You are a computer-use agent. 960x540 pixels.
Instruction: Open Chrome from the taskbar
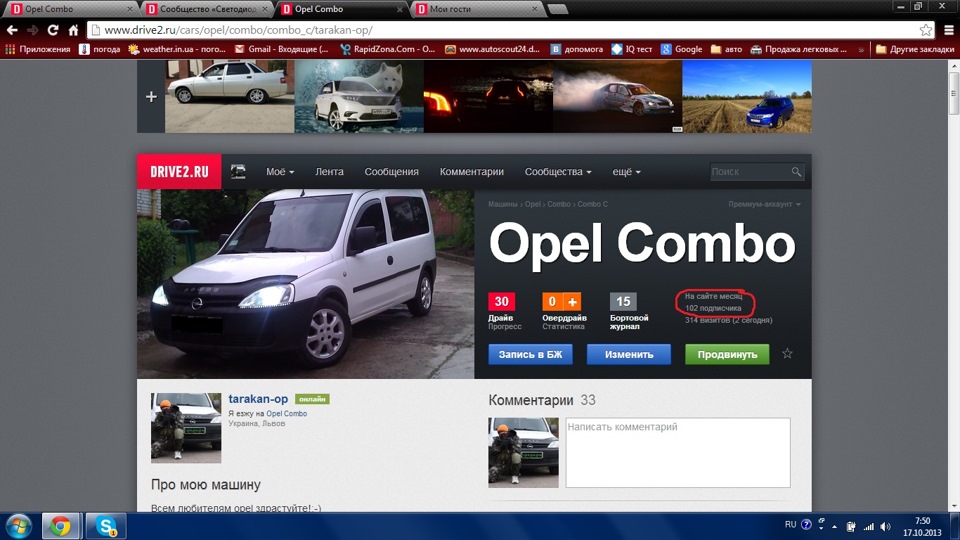coord(60,526)
